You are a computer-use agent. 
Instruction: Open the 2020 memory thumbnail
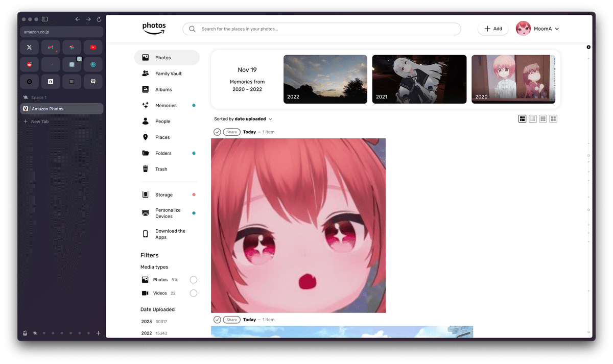pos(513,79)
